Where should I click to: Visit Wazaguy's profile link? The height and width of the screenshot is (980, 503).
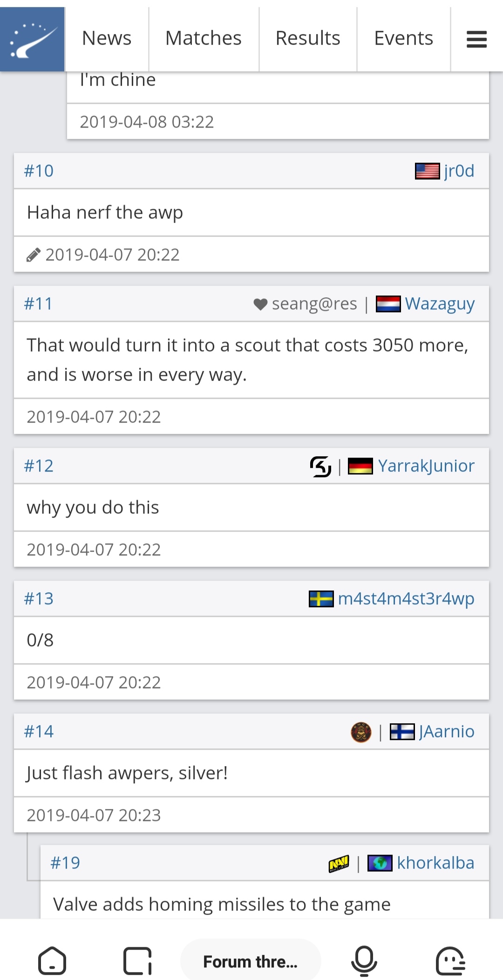pyautogui.click(x=440, y=304)
